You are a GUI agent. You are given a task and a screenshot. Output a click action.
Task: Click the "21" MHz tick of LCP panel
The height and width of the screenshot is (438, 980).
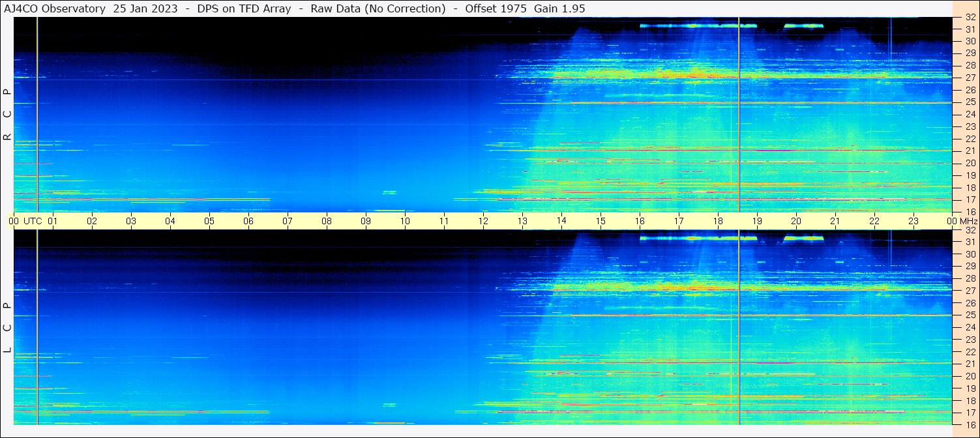(970, 364)
